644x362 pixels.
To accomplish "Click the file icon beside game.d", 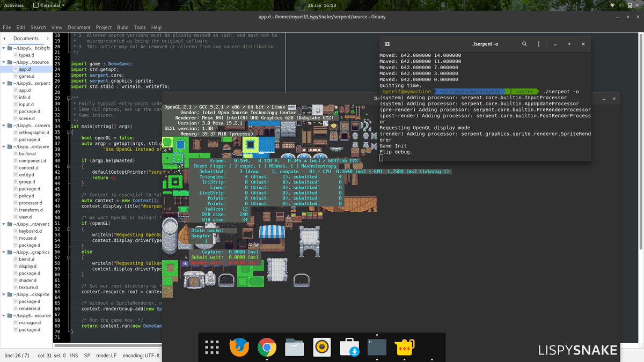I will tap(14, 76).
